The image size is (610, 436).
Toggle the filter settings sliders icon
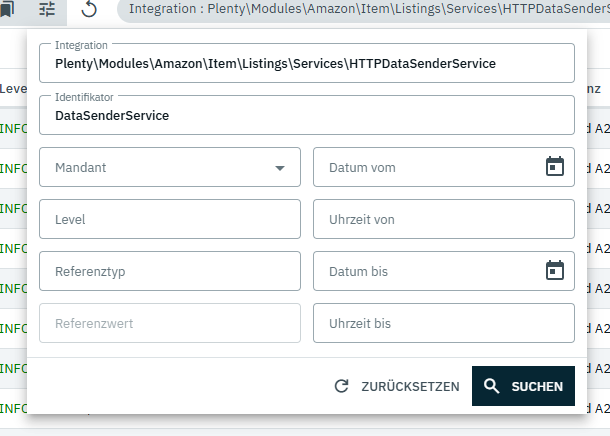coord(48,10)
